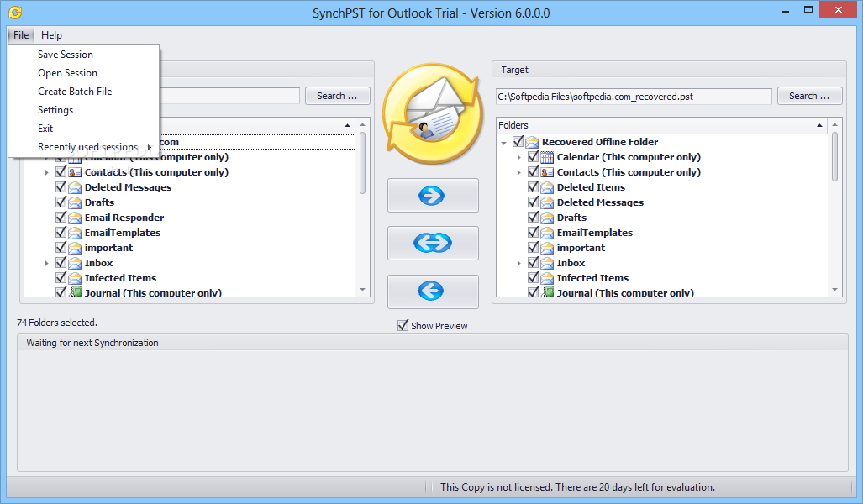Click the sync-to-target right arrow button
This screenshot has width=863, height=504.
pyautogui.click(x=433, y=196)
